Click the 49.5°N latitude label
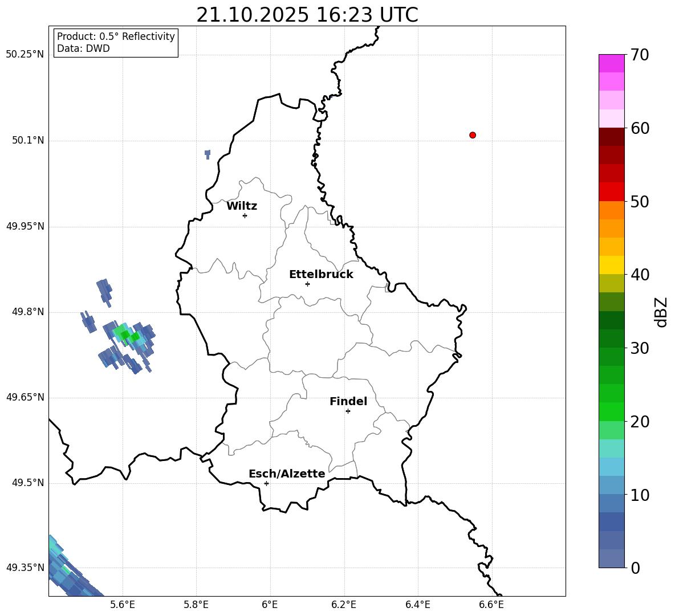675x616 pixels. (28, 483)
